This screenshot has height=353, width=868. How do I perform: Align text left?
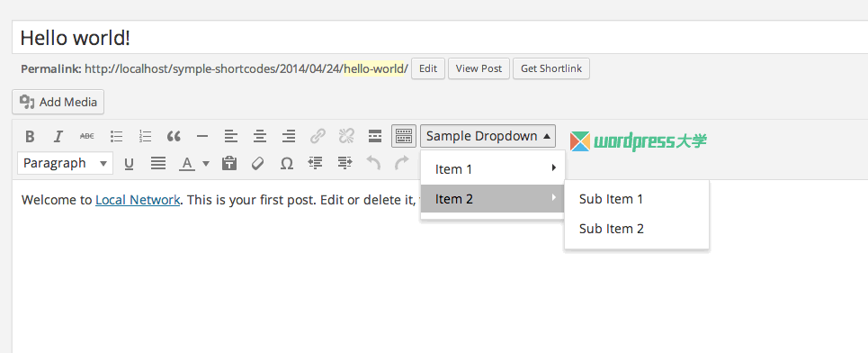pos(231,136)
